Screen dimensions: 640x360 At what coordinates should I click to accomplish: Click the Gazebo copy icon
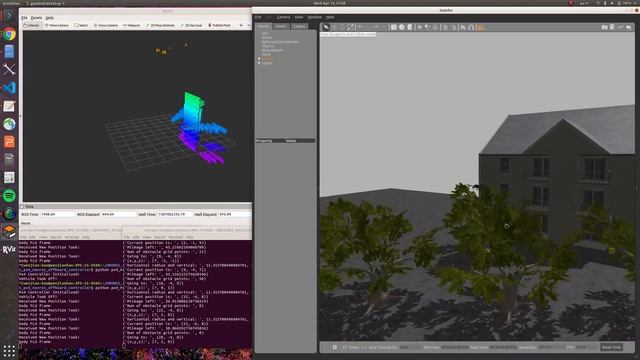click(x=445, y=27)
